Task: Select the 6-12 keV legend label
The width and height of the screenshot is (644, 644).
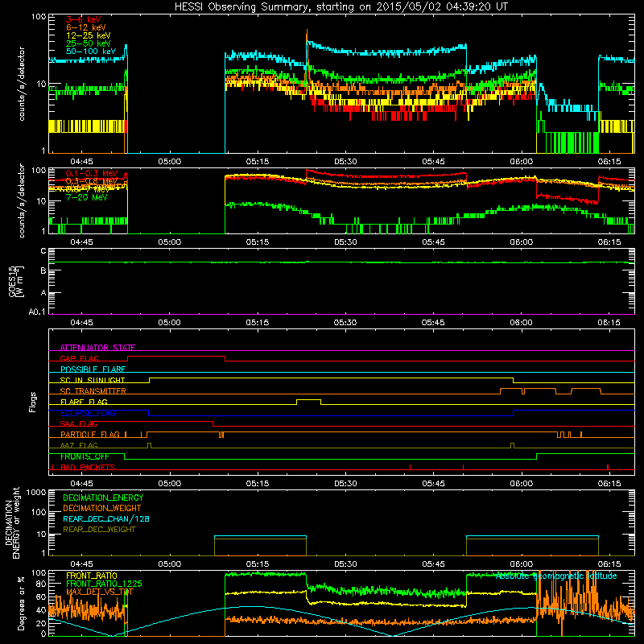Action: click(85, 27)
